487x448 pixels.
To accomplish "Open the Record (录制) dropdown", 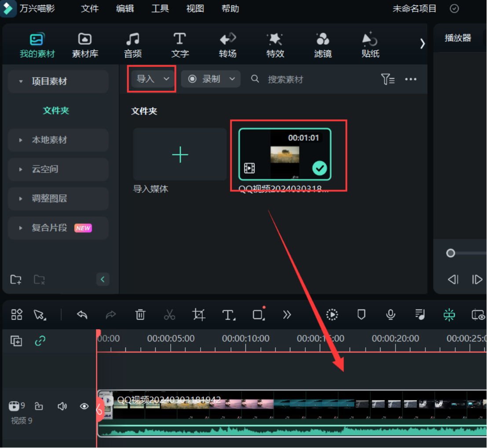I will click(x=211, y=79).
